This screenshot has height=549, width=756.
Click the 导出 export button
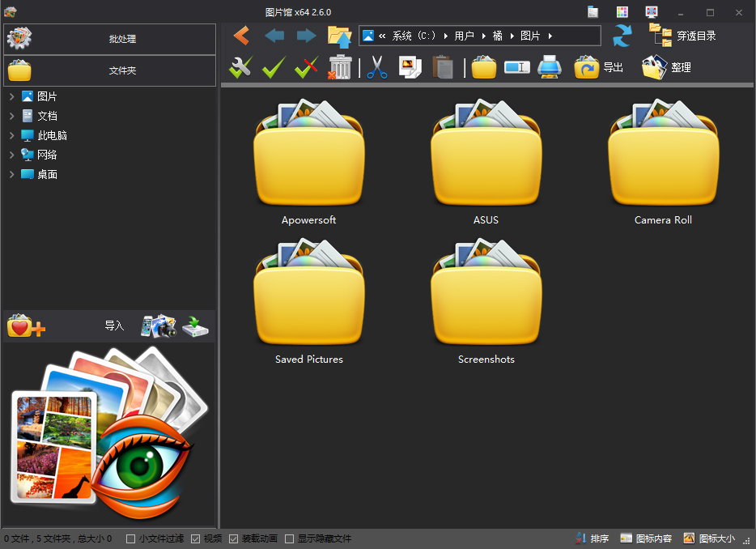[599, 67]
